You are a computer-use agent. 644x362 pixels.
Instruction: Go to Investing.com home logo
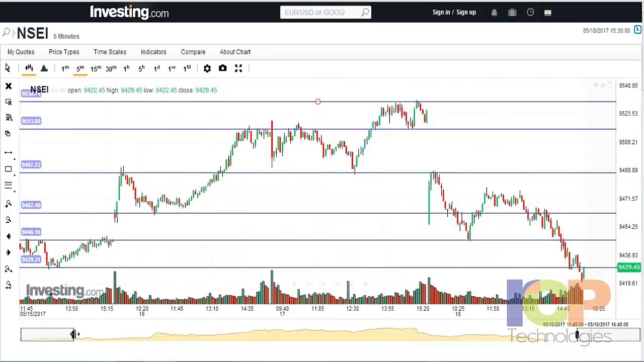tap(129, 12)
